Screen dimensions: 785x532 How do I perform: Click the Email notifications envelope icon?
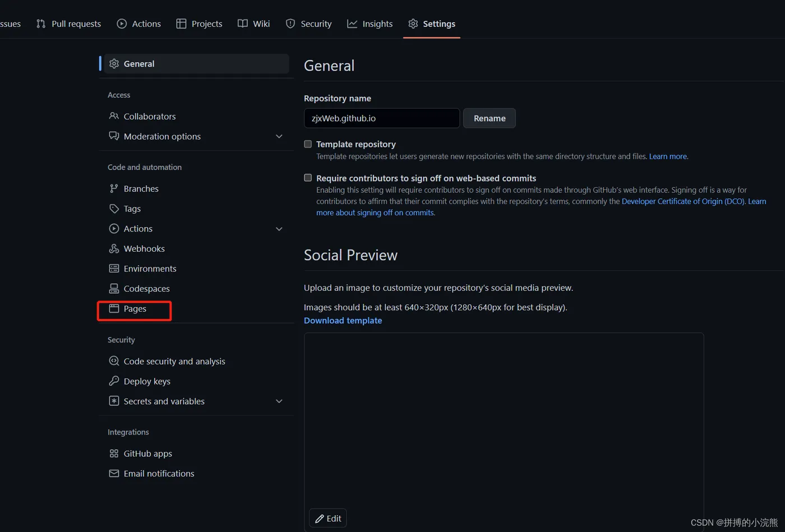click(x=114, y=474)
